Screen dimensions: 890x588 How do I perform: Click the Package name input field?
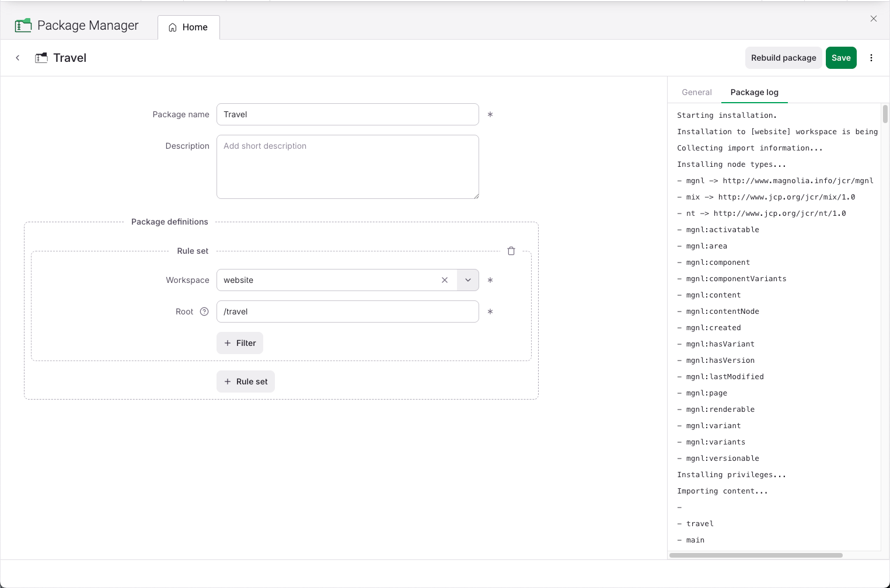347,114
